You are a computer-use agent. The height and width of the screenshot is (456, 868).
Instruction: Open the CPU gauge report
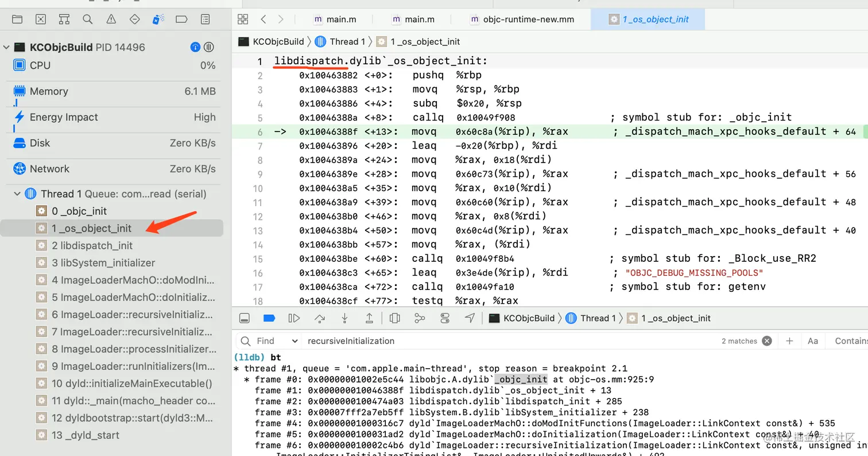115,65
